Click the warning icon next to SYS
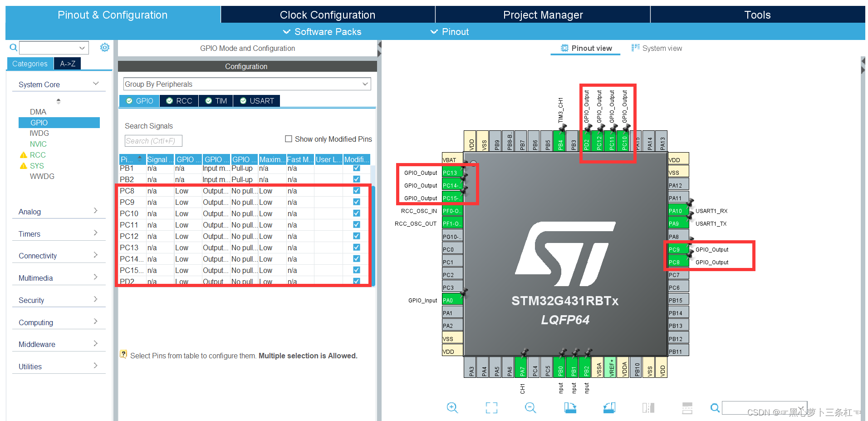Image resolution: width=868 pixels, height=421 pixels. pos(24,166)
